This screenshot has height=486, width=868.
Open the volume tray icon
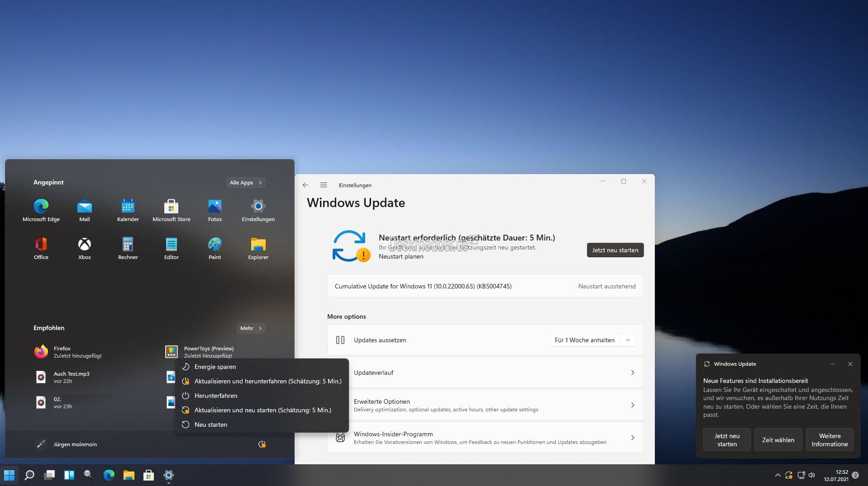pyautogui.click(x=812, y=475)
